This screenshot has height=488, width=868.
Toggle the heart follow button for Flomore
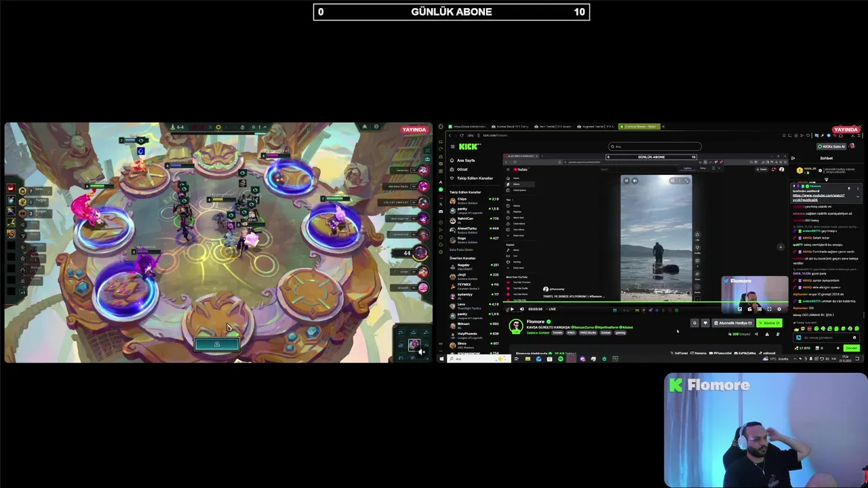tap(705, 323)
